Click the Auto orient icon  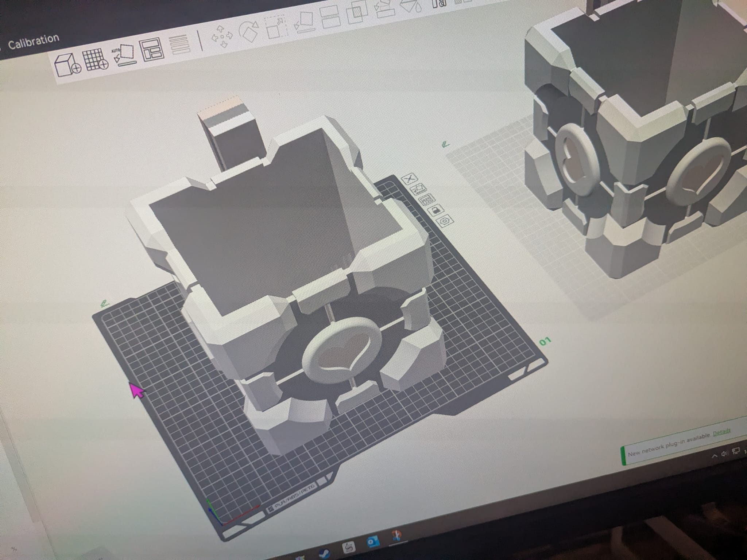coord(124,55)
